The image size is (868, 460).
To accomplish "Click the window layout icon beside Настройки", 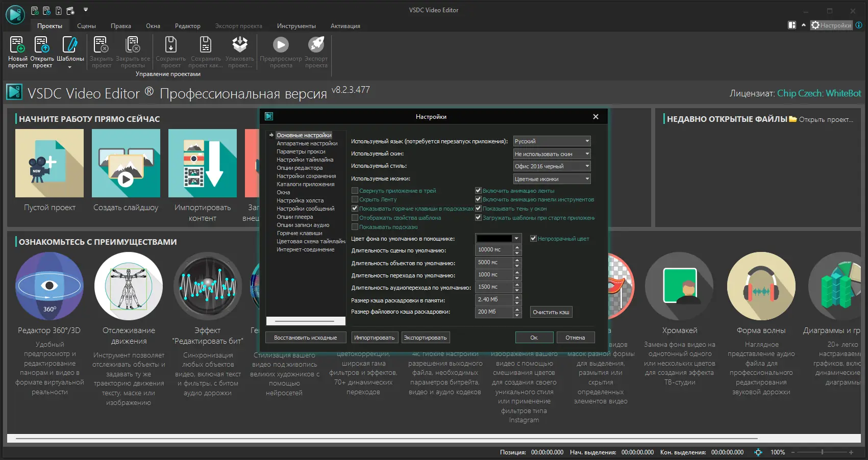I will (792, 25).
